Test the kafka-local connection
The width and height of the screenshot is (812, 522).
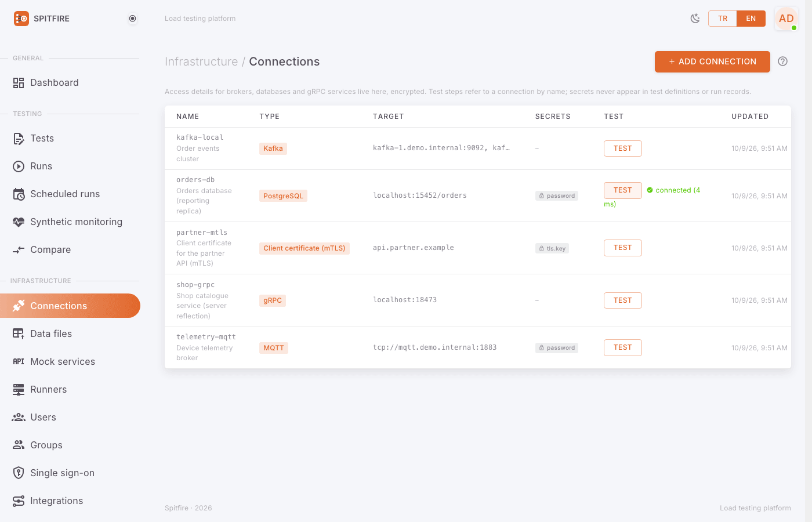(x=623, y=148)
